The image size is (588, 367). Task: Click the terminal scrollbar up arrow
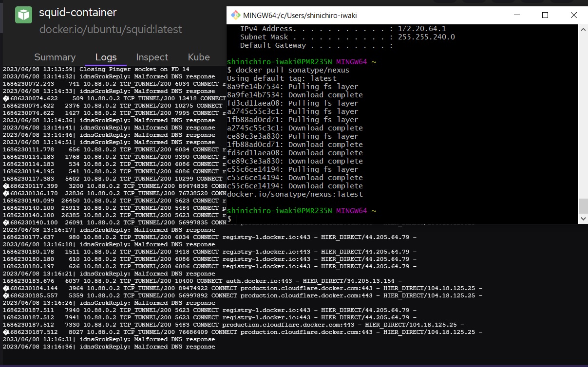tap(583, 29)
